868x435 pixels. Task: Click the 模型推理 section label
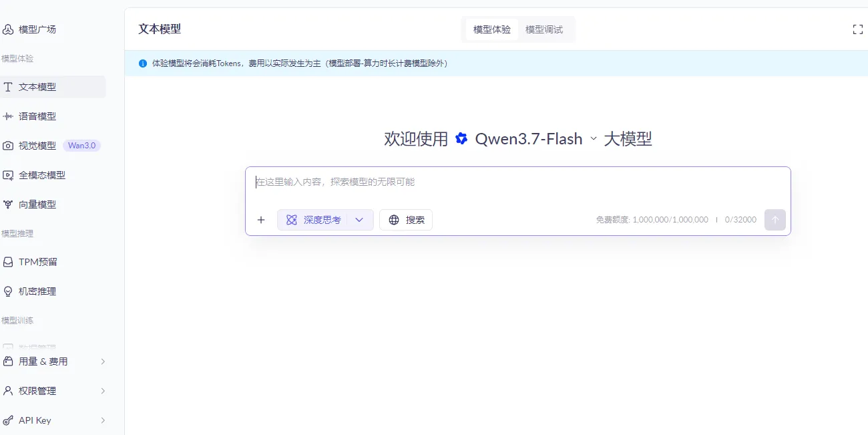[17, 234]
